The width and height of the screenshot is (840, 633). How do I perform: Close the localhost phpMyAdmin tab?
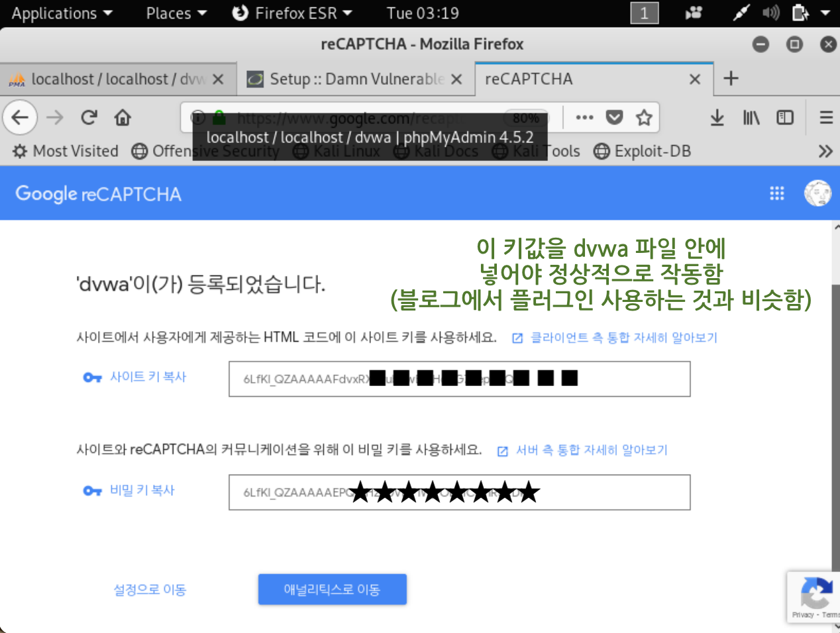(218, 79)
